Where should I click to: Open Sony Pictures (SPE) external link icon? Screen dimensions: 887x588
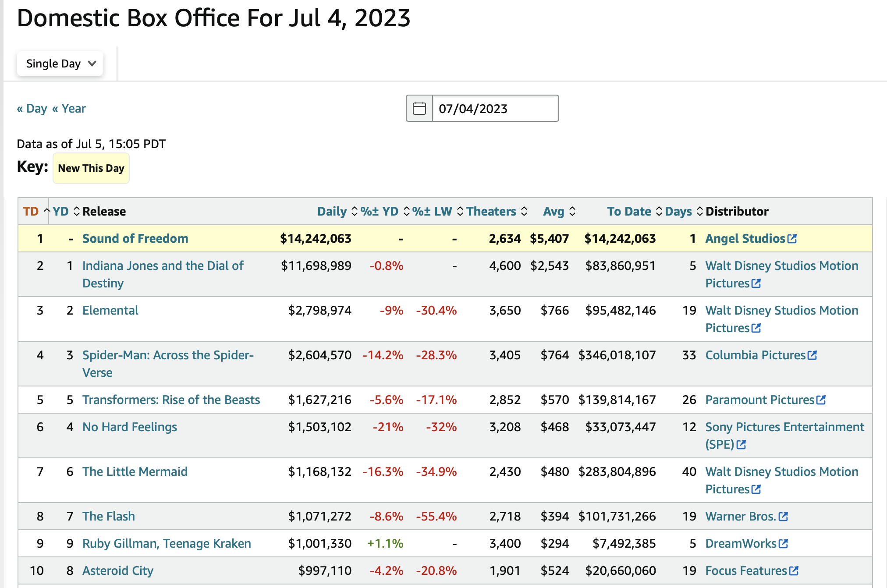pyautogui.click(x=741, y=445)
